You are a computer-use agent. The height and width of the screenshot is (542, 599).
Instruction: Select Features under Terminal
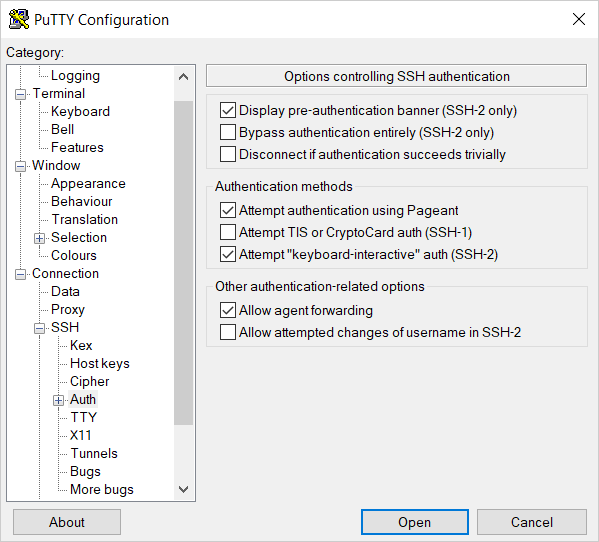click(77, 147)
